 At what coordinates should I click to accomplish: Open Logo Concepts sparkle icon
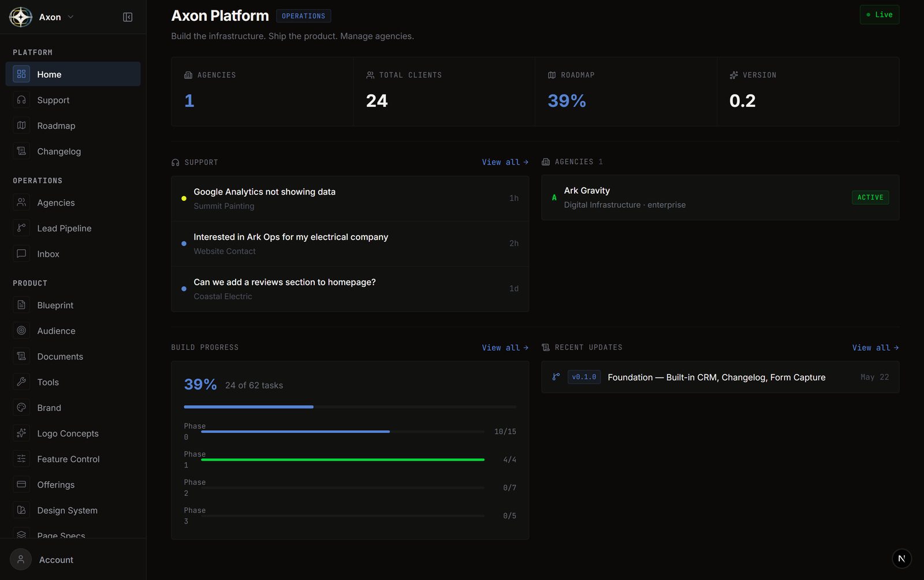[21, 433]
